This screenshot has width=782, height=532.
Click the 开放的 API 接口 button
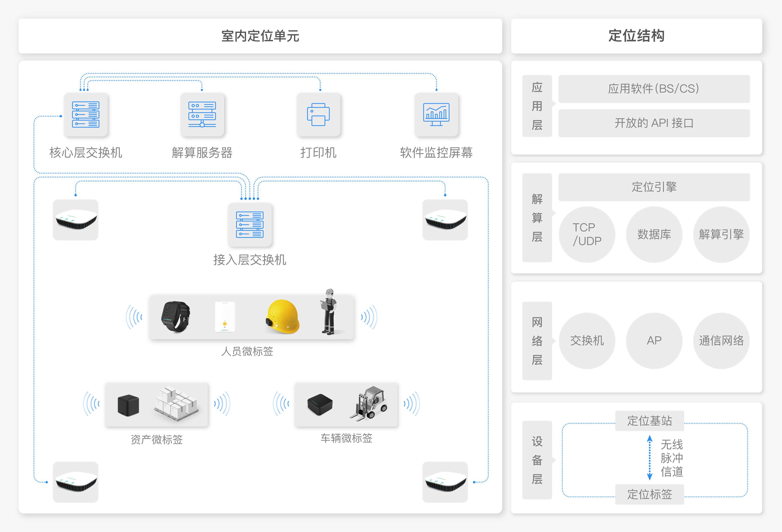coord(654,123)
